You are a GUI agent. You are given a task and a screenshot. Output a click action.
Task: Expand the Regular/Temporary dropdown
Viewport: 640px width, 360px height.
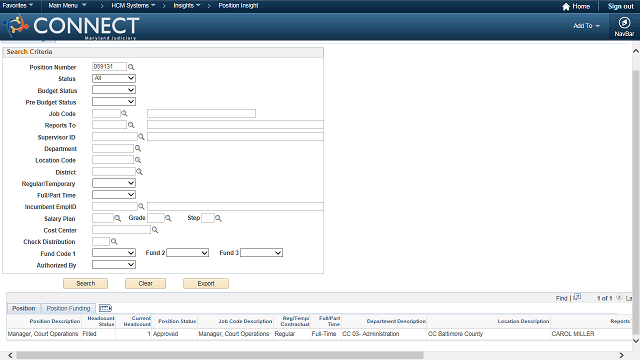(x=114, y=183)
